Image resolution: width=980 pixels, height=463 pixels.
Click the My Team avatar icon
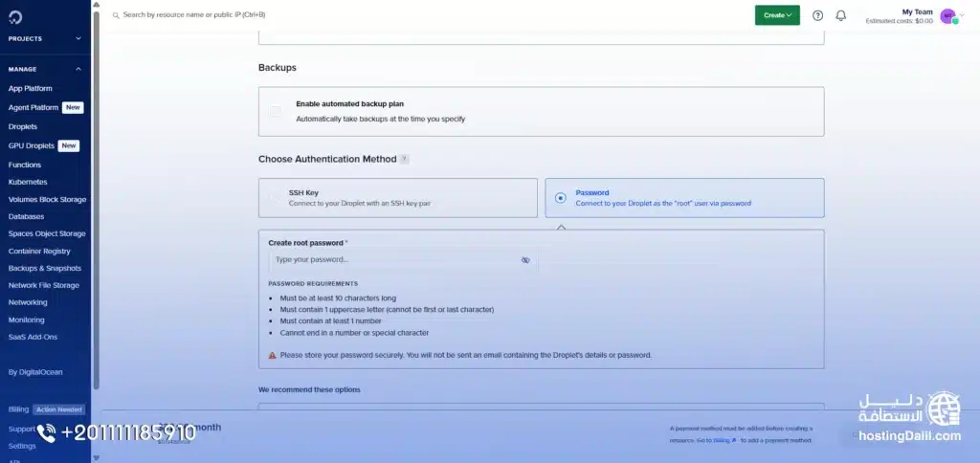(947, 16)
